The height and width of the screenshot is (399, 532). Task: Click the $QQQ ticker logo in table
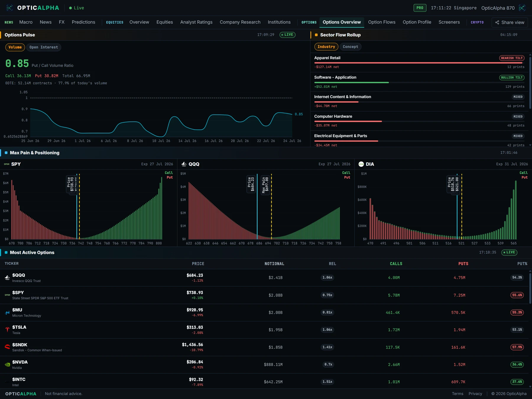(x=7, y=278)
